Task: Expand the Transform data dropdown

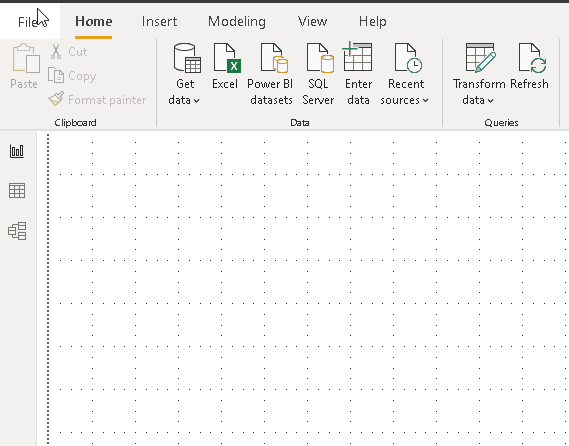Action: [x=478, y=74]
